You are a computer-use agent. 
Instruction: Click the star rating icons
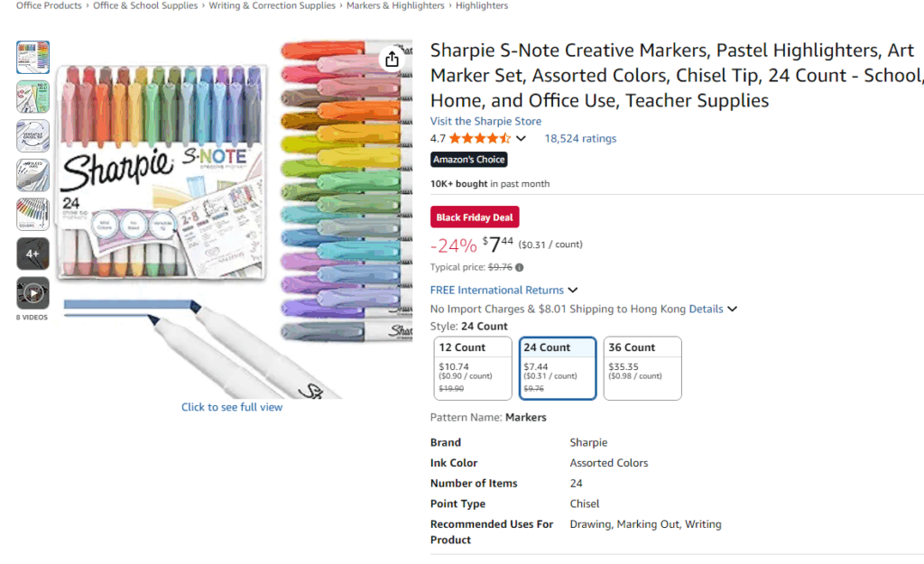tap(479, 139)
